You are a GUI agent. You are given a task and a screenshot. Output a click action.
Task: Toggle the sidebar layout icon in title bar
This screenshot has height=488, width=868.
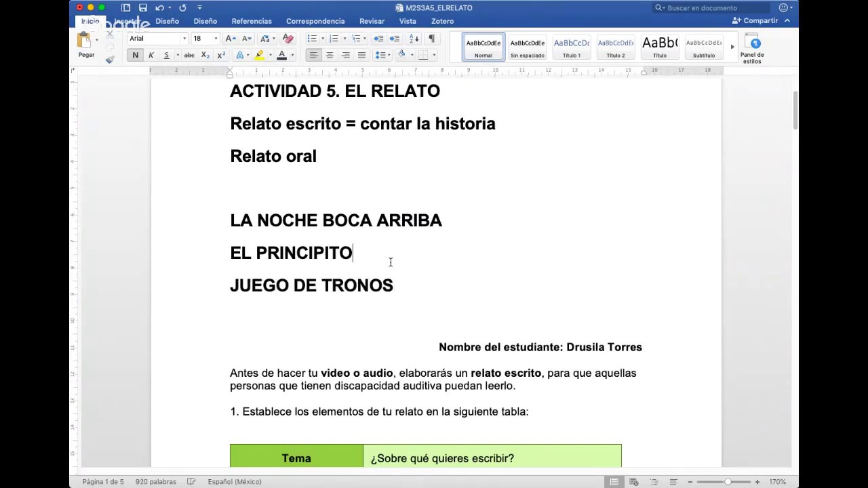pyautogui.click(x=126, y=7)
